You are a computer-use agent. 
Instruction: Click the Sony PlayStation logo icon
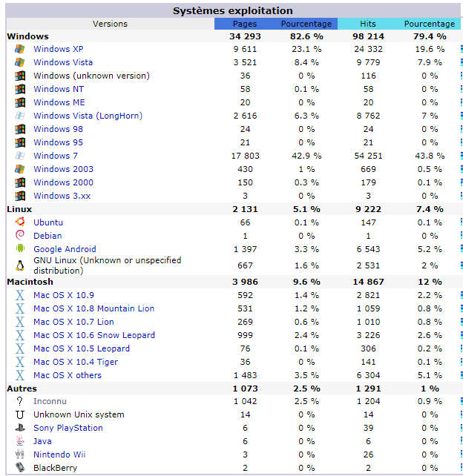(20, 428)
